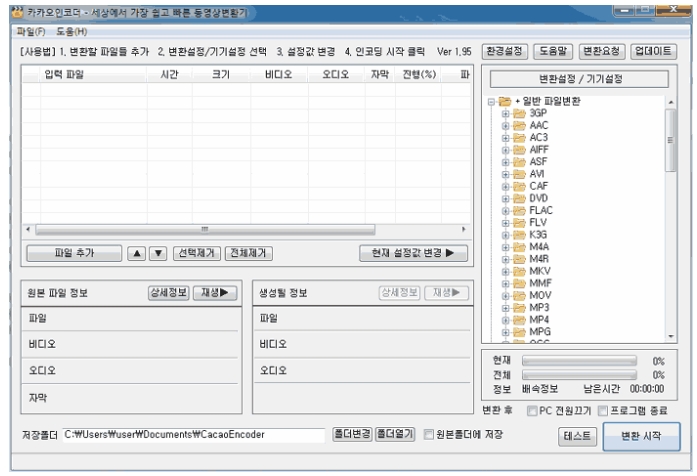The image size is (697, 476).
Task: Move selected file down with ▼ button
Action: click(x=158, y=253)
